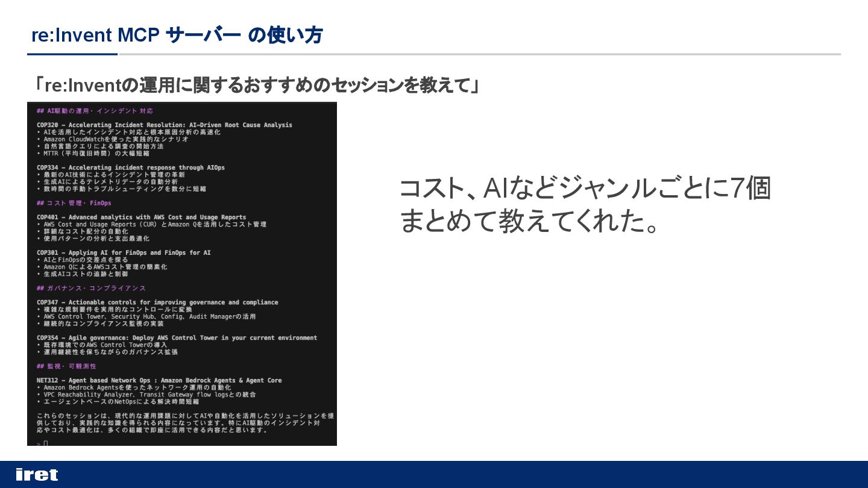Click bullet mentioning Security Hub and Audit Manager
The image size is (868, 488).
coord(146,316)
